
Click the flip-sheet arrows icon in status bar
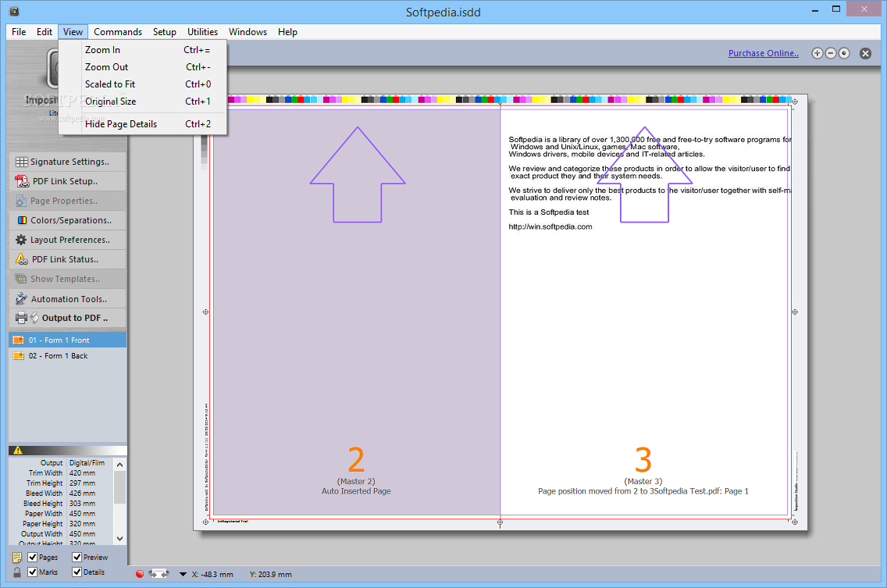point(159,574)
